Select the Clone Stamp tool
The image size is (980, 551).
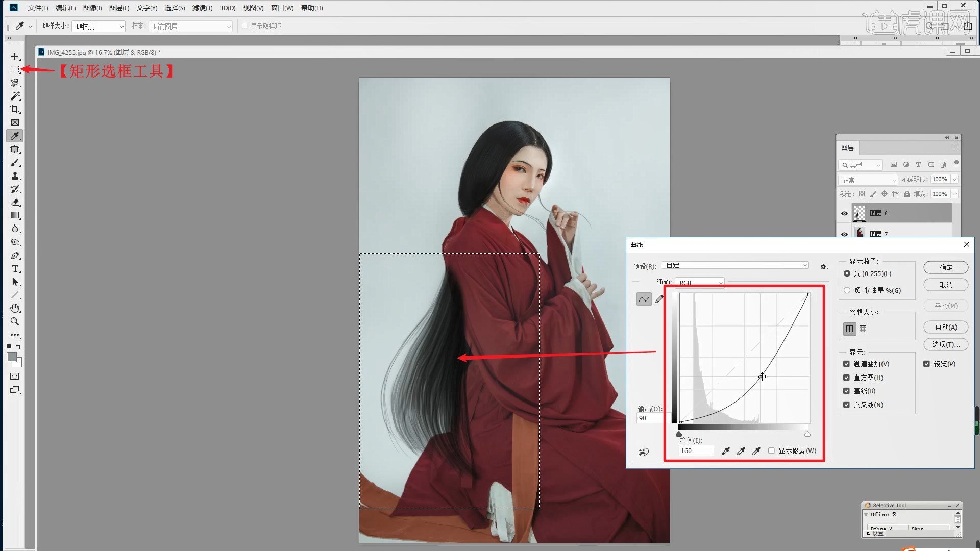[15, 176]
